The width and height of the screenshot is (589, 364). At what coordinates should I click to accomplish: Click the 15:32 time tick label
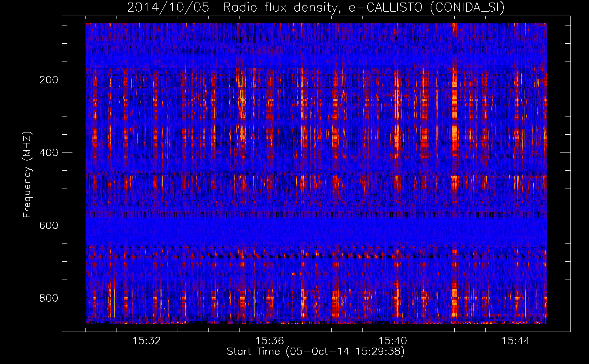point(147,341)
